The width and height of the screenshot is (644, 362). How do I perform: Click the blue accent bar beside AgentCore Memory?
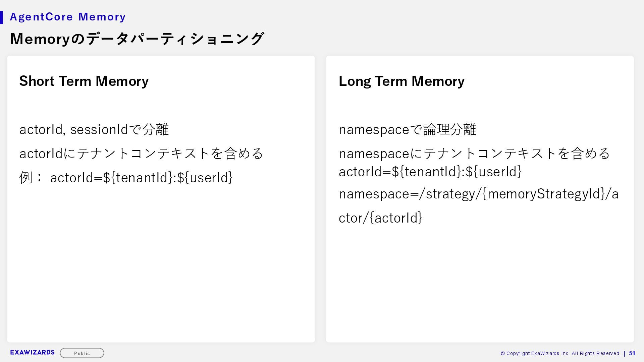(x=1, y=17)
